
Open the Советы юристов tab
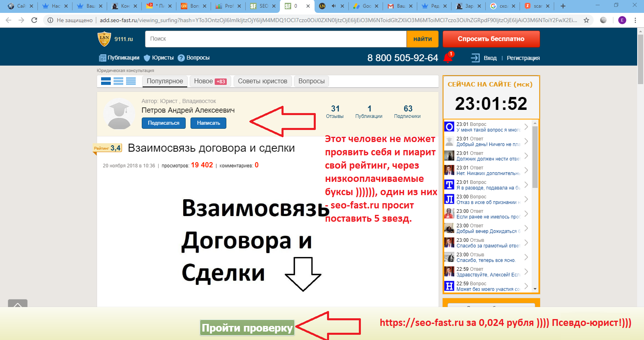coord(263,81)
